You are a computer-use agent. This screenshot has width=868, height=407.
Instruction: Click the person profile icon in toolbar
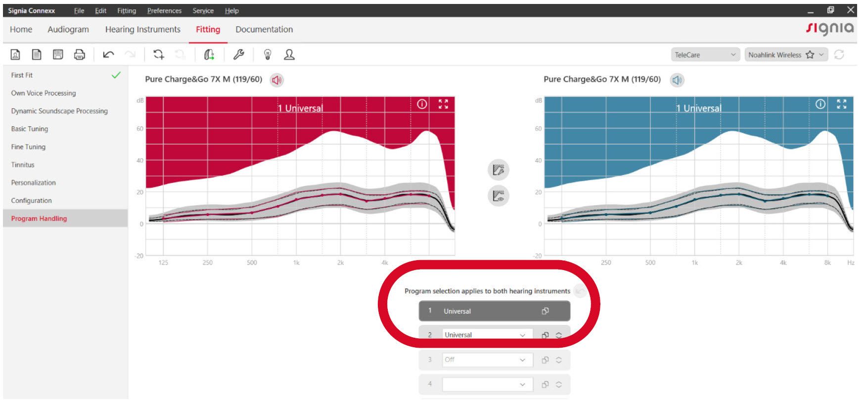tap(289, 54)
